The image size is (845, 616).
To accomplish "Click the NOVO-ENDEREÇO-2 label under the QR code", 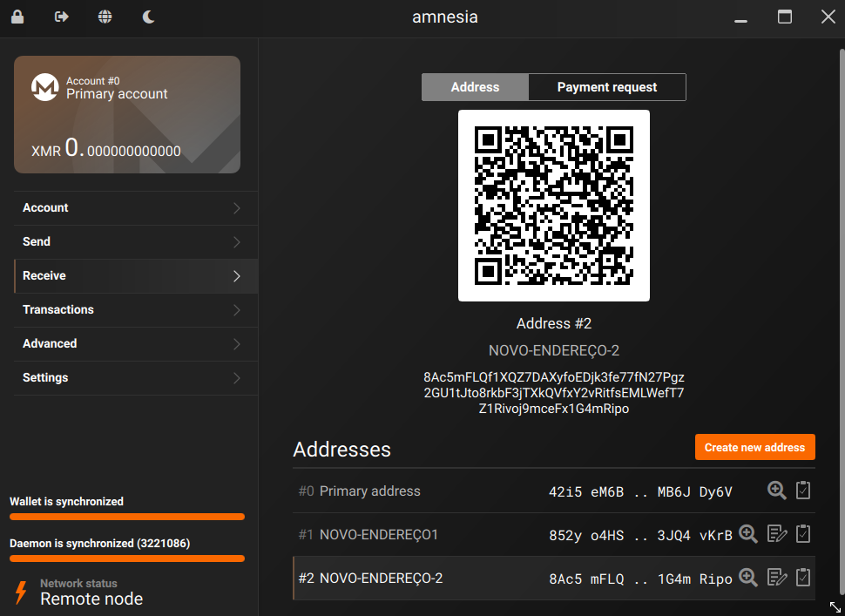I will coord(554,351).
